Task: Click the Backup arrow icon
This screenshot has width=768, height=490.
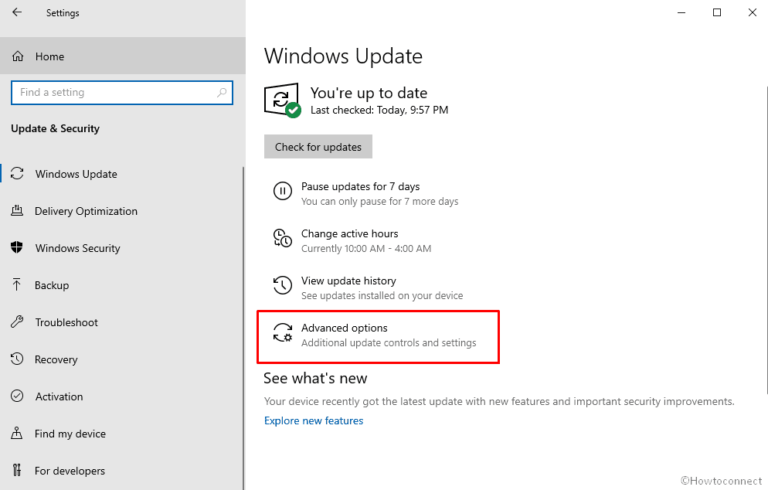Action: coord(17,285)
